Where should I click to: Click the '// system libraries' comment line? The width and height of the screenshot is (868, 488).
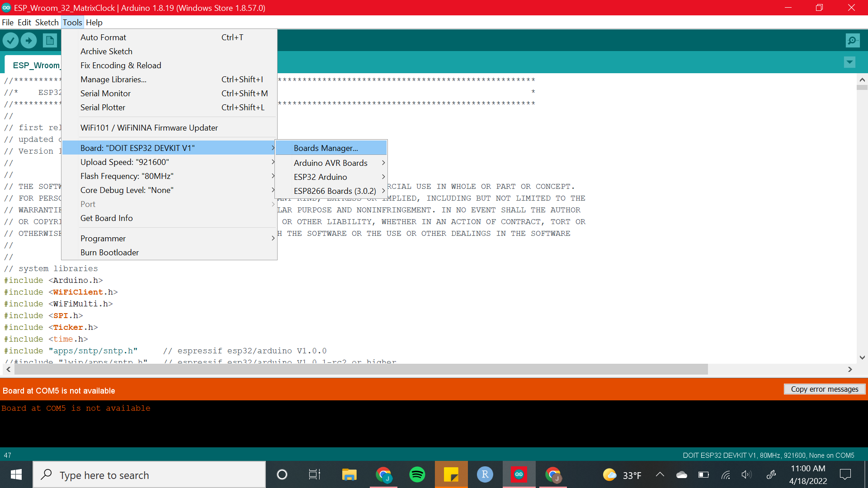point(51,269)
